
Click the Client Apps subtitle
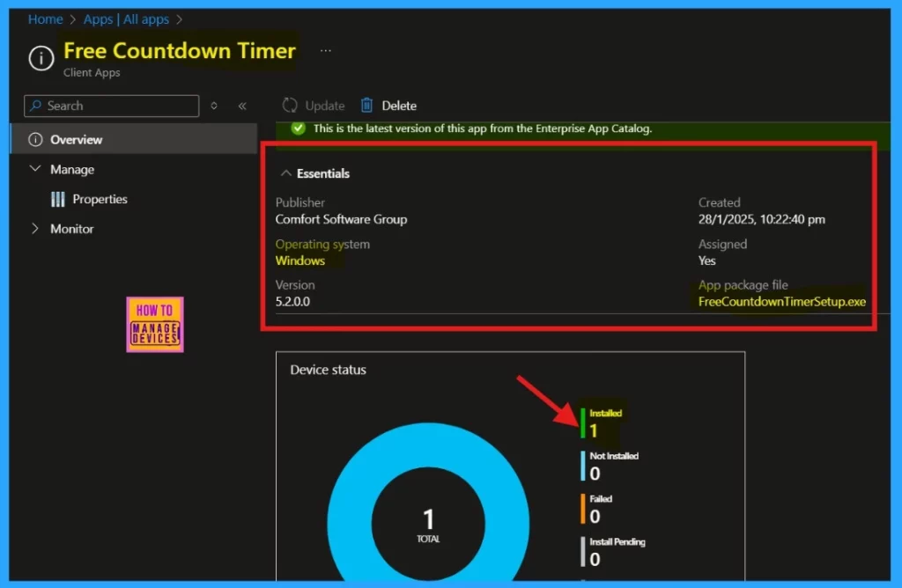tap(92, 73)
